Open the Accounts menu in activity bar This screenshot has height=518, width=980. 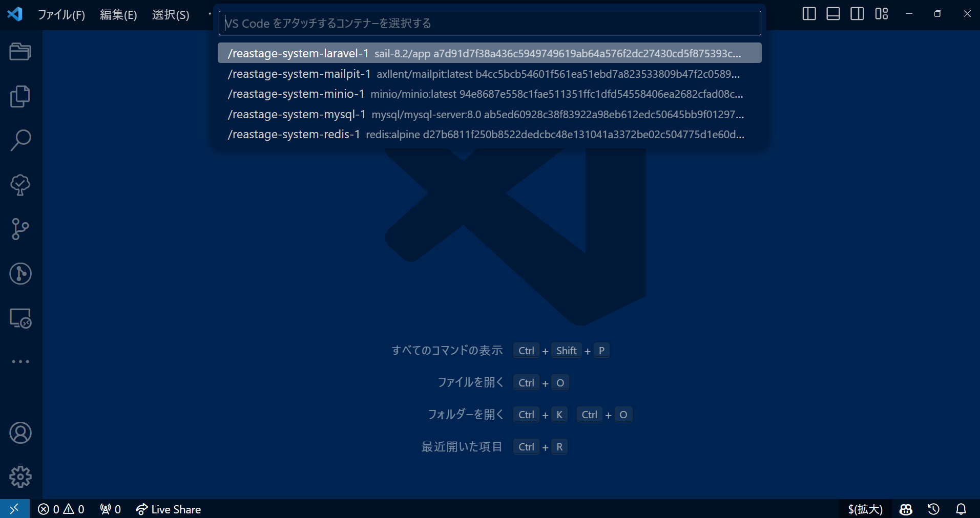(20, 433)
